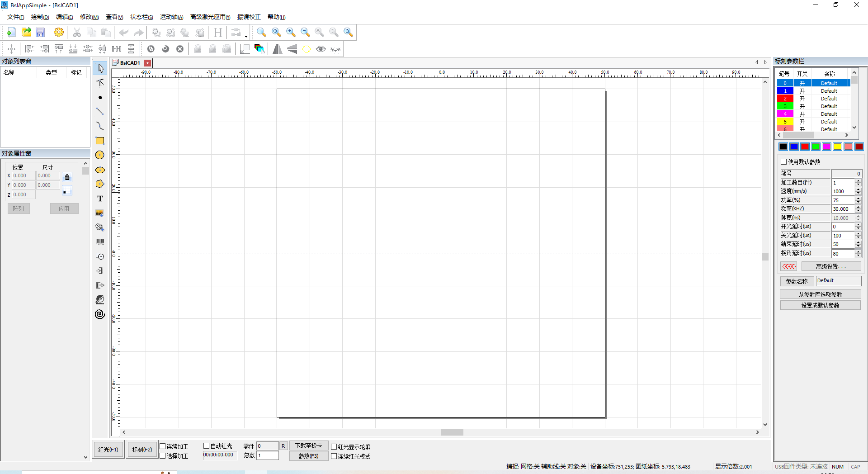This screenshot has width=868, height=474.
Task: Click the pick-by-pen-color icon
Action: pos(259,49)
